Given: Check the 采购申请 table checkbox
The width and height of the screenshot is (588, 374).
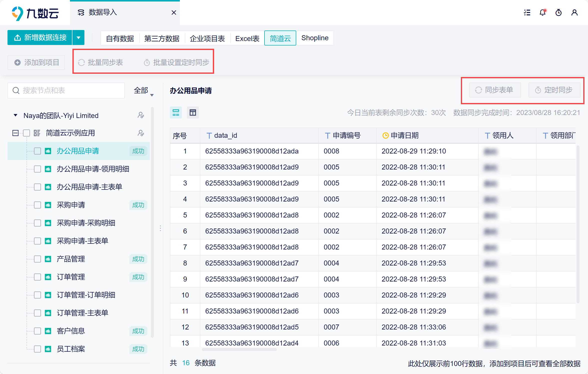Looking at the screenshot, I should [37, 205].
